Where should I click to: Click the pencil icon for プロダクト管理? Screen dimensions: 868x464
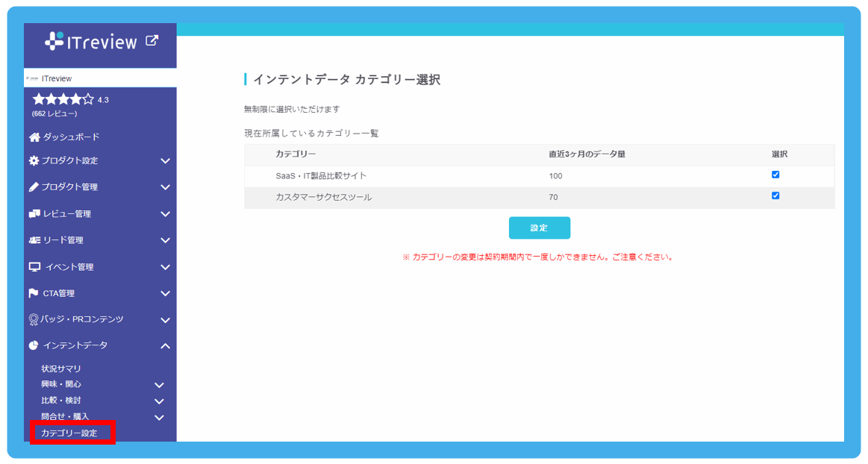(34, 186)
